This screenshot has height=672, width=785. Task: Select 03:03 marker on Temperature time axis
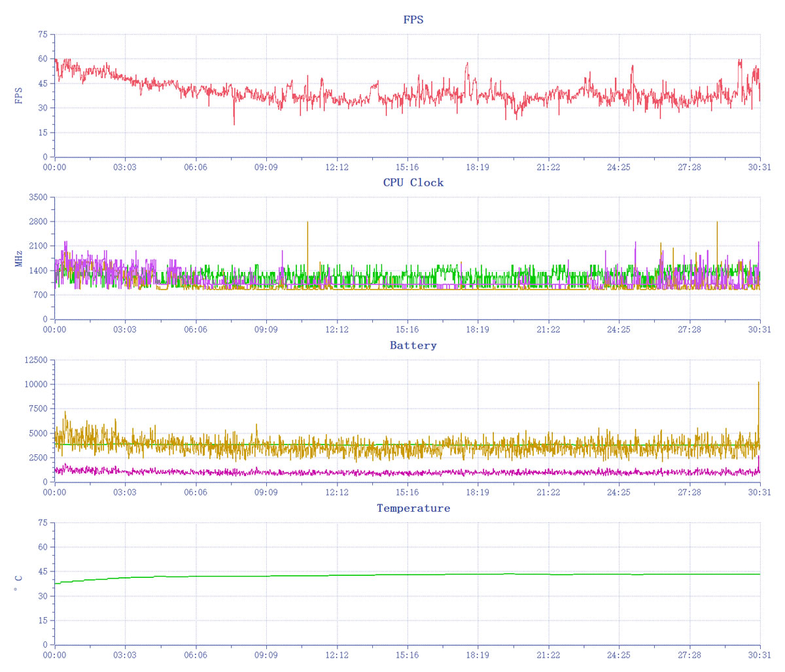125,655
